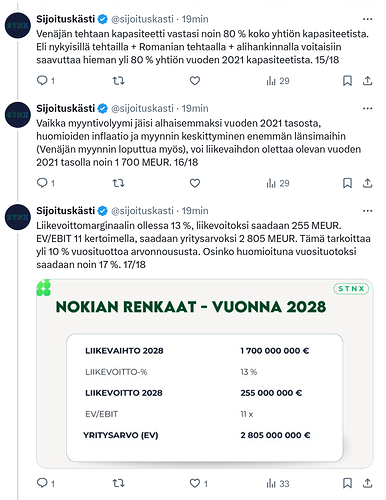Open the Sijoituskästi profile name on the 17/18 tweet
The width and height of the screenshot is (386, 500).
(x=66, y=211)
